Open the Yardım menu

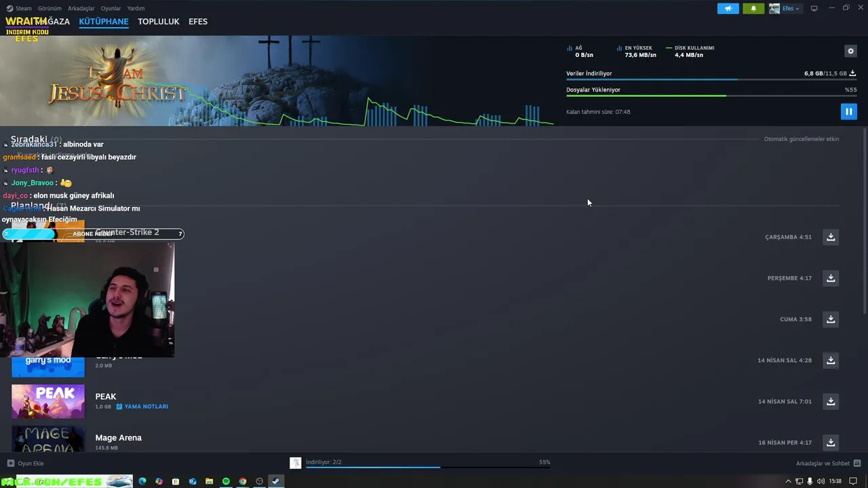click(x=136, y=8)
